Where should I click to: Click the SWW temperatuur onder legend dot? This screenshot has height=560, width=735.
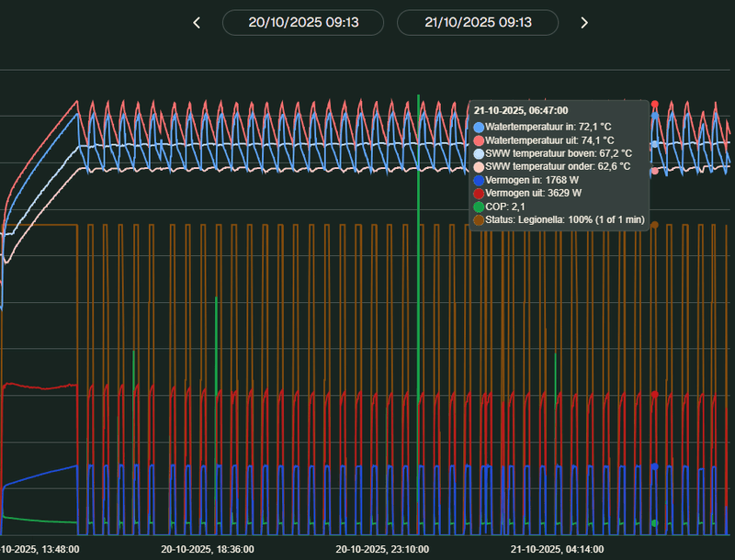click(479, 167)
